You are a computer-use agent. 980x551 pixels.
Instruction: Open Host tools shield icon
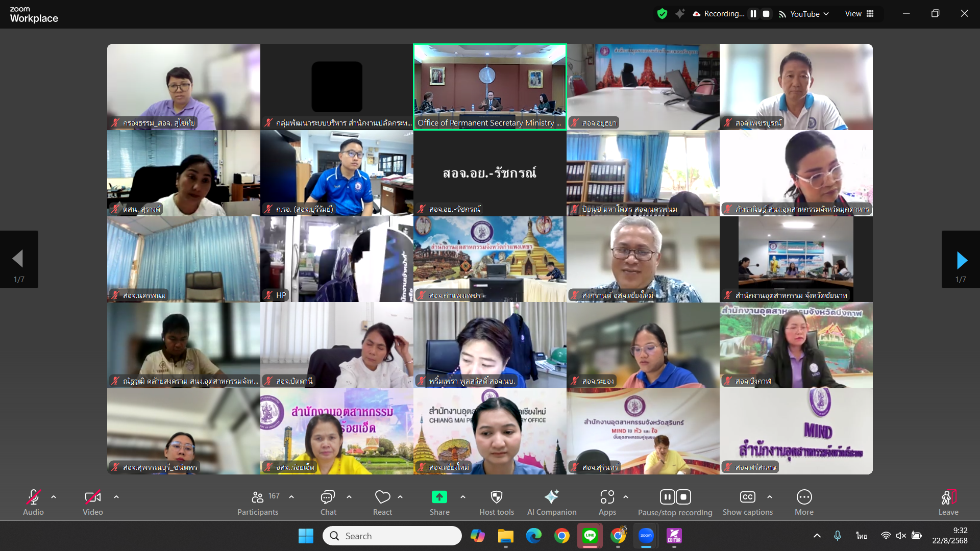pyautogui.click(x=496, y=497)
